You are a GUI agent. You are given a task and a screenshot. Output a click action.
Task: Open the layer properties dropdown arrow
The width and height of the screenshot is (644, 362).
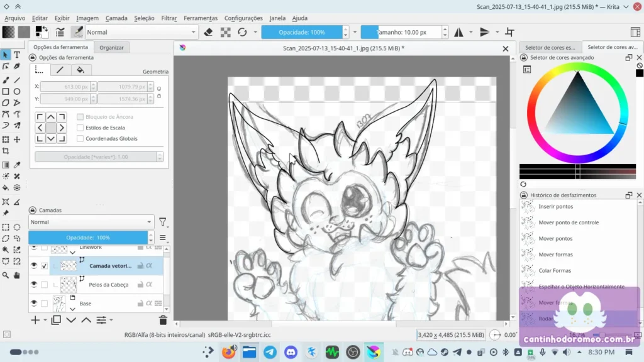point(111,320)
